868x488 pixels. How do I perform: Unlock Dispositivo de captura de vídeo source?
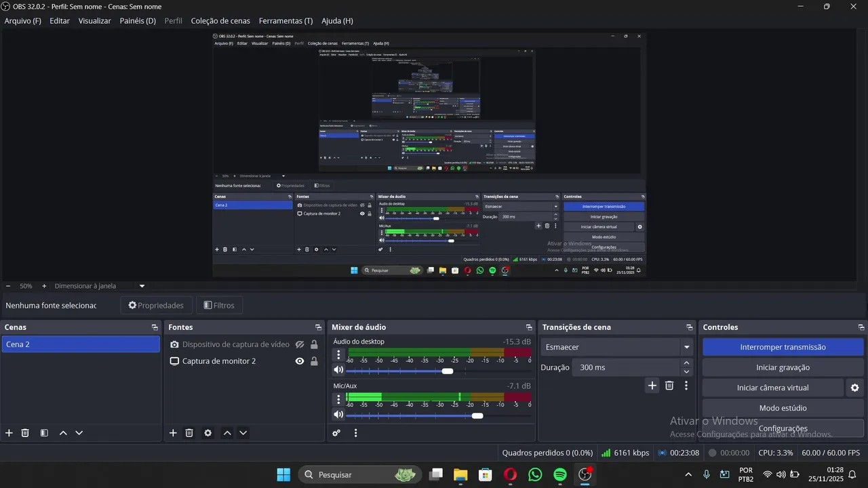314,344
